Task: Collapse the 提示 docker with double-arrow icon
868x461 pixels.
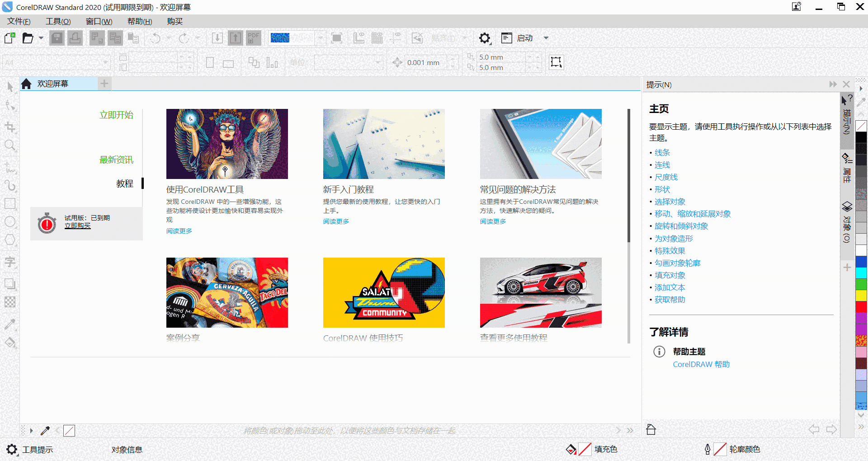Action: point(832,84)
